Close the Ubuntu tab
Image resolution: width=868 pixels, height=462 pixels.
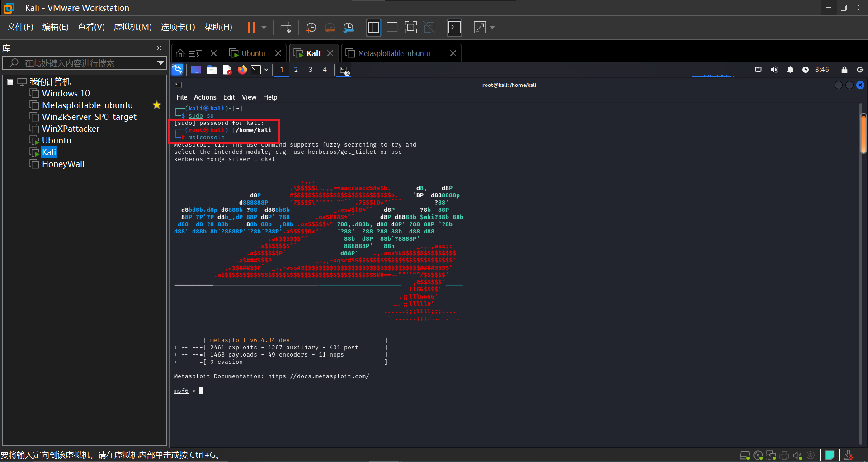tap(278, 53)
